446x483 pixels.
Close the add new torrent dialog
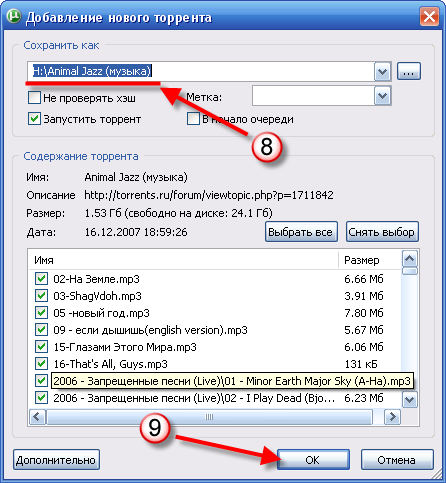429,17
